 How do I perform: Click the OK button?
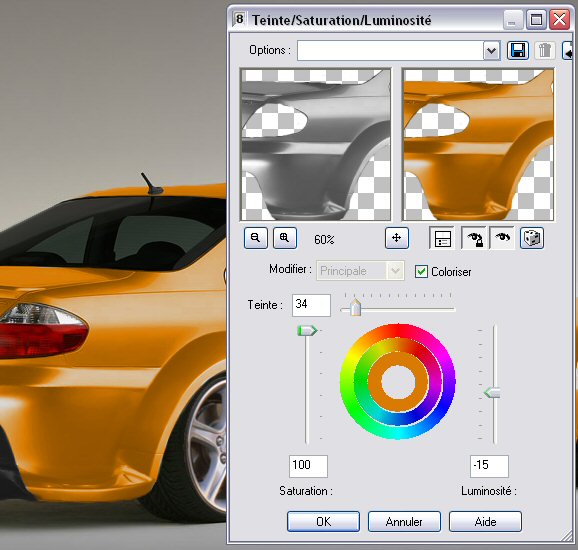[x=323, y=522]
